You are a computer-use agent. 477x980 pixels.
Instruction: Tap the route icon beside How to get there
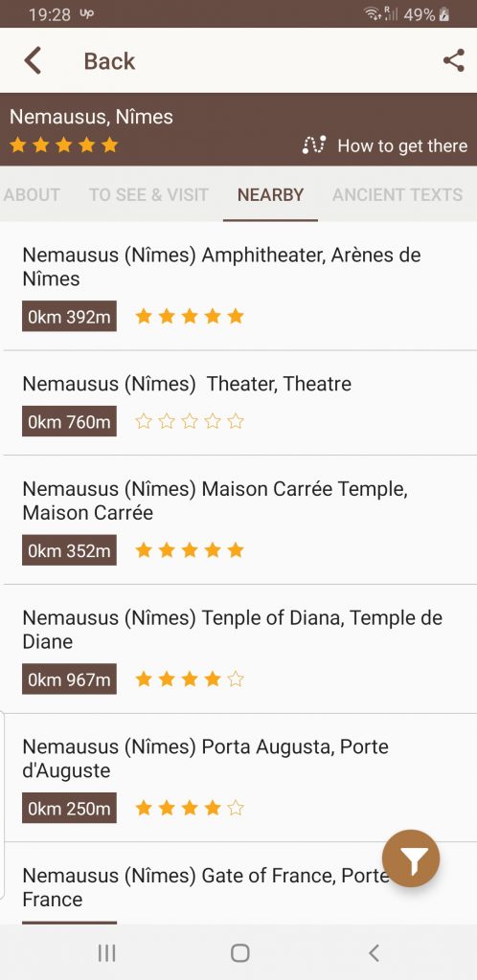click(313, 145)
